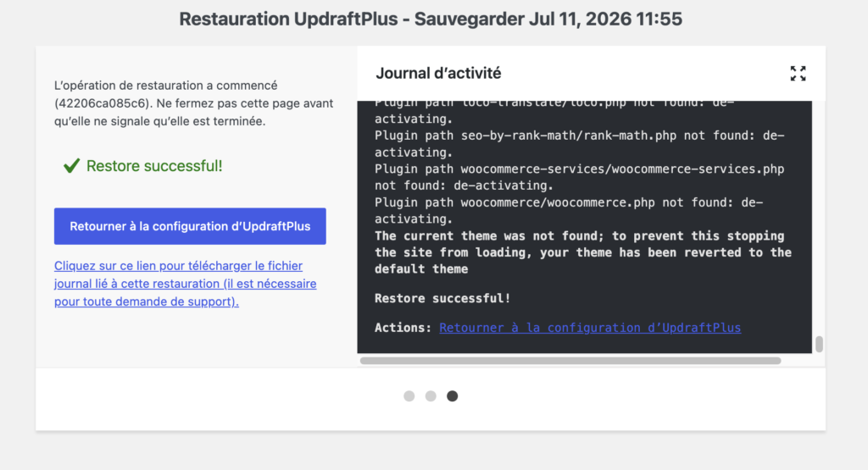
Task: Click the woocommerce-services.php log line
Action: click(580, 177)
